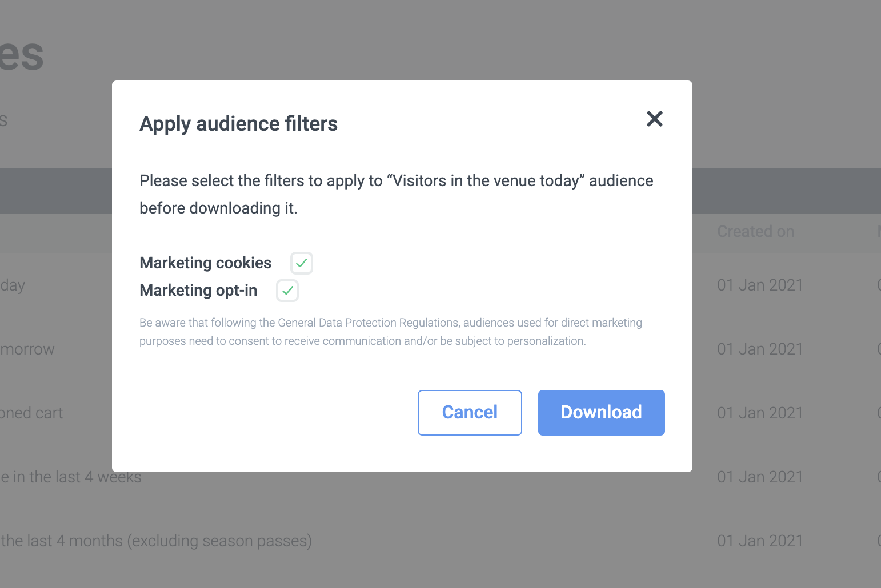Click the Apply audience filters title
The image size is (881, 588).
238,124
